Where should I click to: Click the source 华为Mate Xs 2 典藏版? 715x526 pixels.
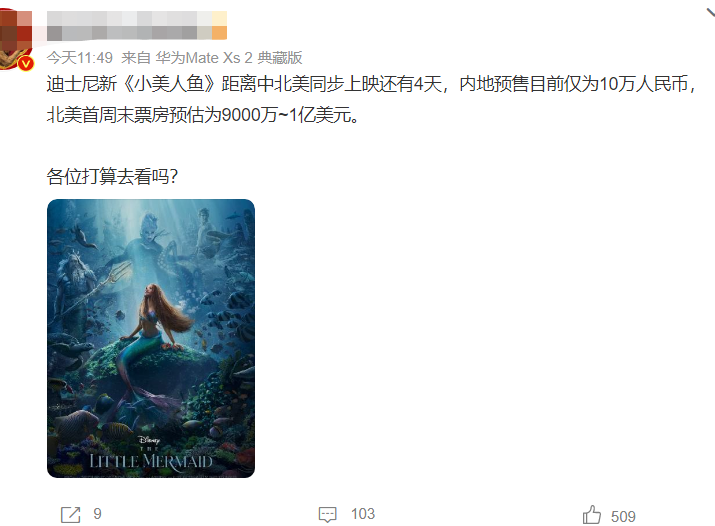tap(229, 58)
